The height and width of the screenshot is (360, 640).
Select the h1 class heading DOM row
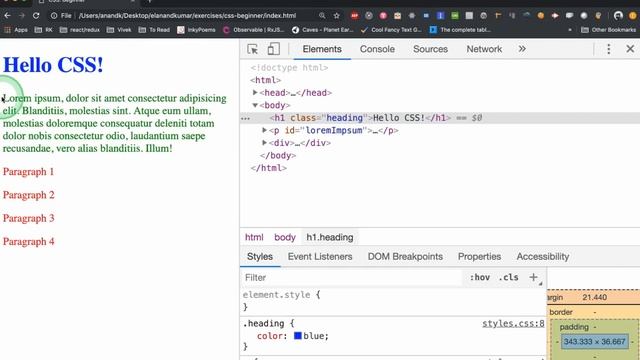pos(440,118)
